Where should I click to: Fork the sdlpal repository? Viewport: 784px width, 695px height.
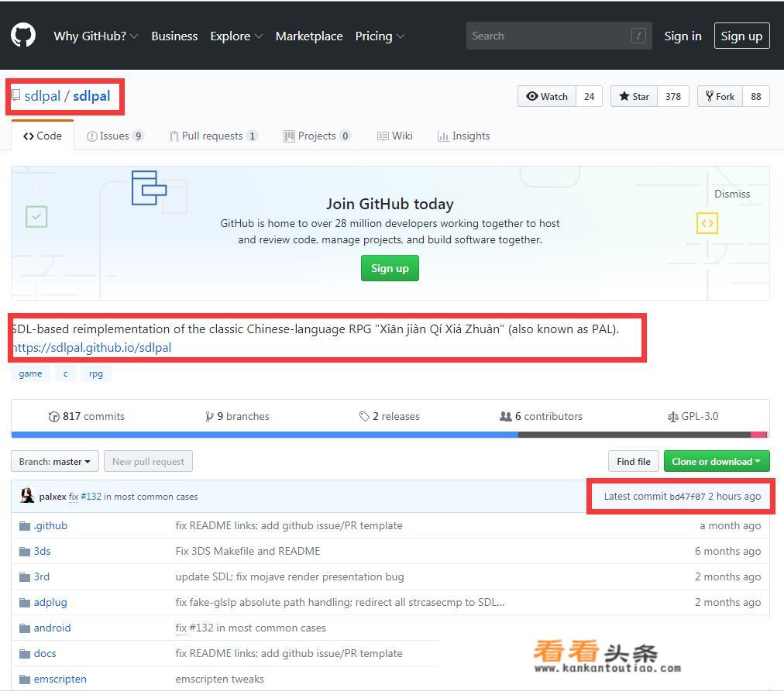click(720, 96)
